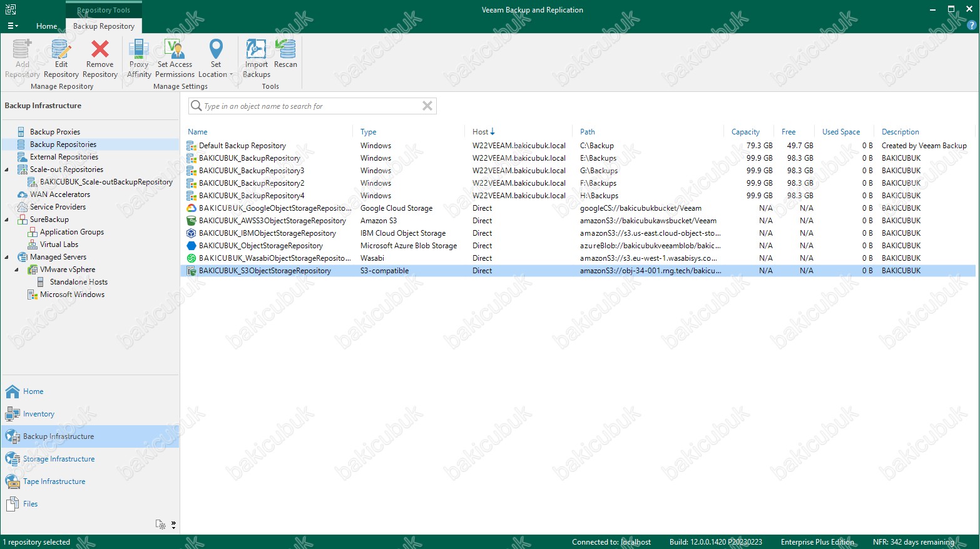Select the BAKICUBUK_BackupRepository row
The height and width of the screenshot is (549, 980).
point(578,158)
